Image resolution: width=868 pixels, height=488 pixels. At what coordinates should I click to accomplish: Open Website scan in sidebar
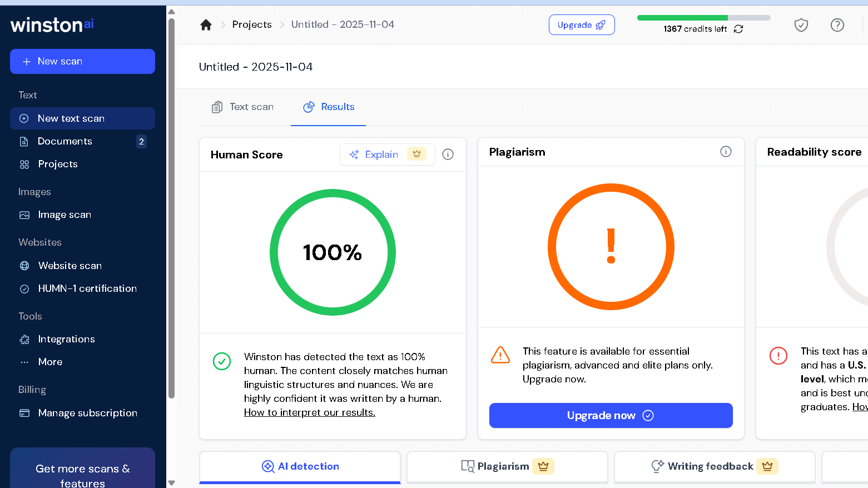[x=70, y=266]
